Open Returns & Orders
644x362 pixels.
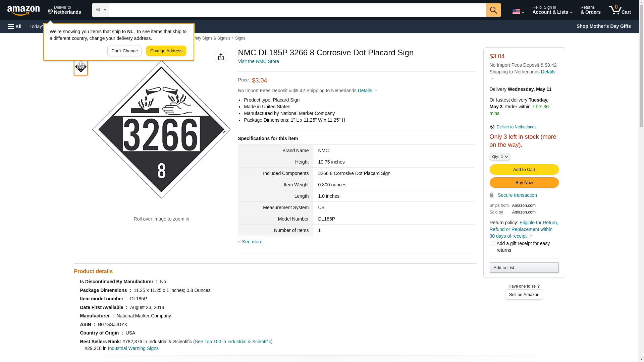590,10
